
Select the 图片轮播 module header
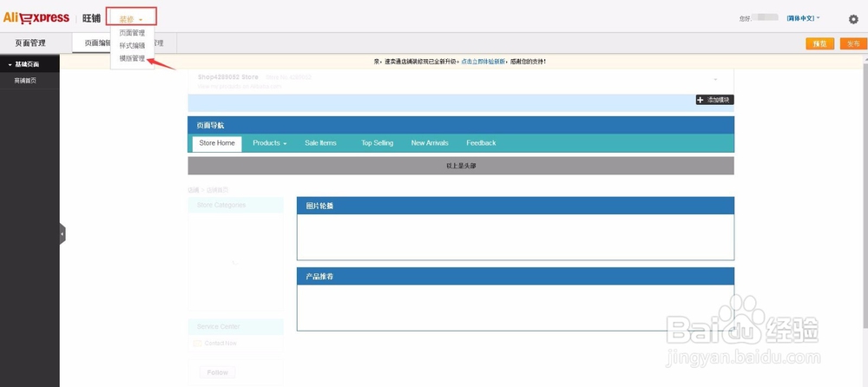click(x=516, y=206)
